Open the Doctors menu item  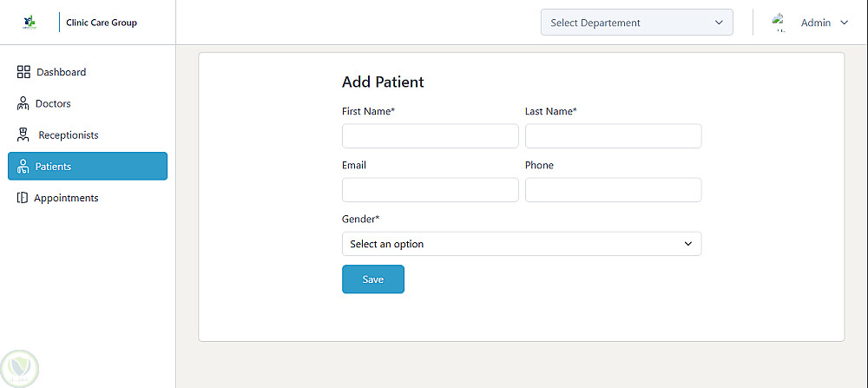53,104
